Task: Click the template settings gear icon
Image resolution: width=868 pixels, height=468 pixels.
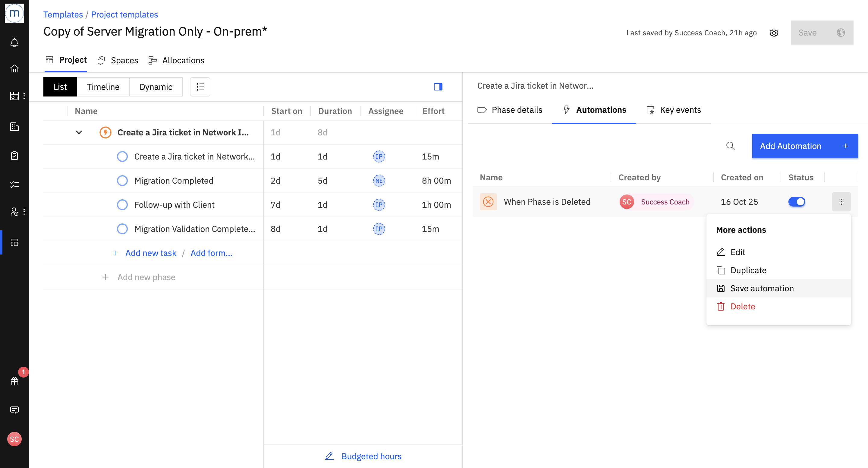Action: point(774,33)
